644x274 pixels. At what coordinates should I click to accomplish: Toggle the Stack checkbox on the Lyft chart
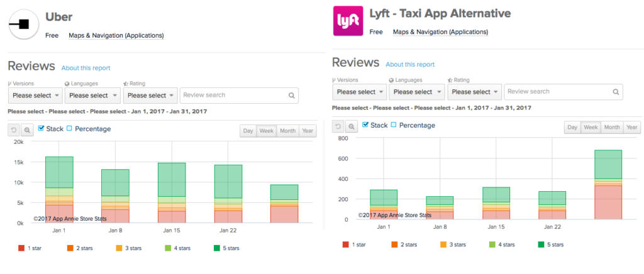point(365,124)
